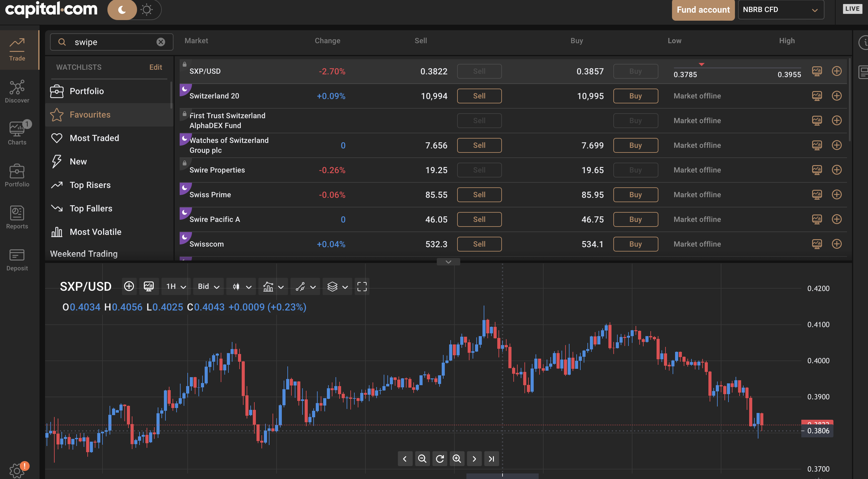Add chart plus icon beside SXP/USD title
Image resolution: width=868 pixels, height=479 pixels.
tap(129, 286)
